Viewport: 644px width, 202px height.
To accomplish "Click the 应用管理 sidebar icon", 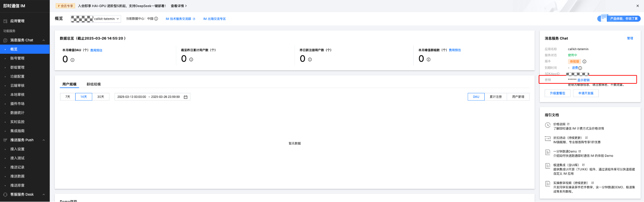I will (x=5, y=21).
